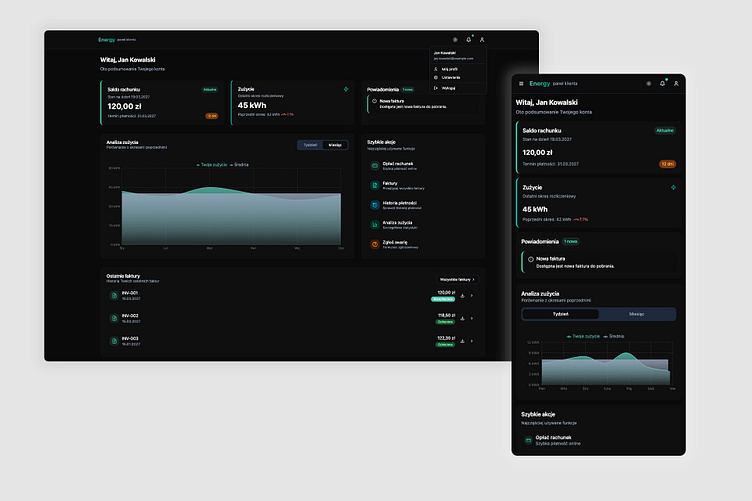752x501 pixels.
Task: Open the Nowa faktura notification on desktop
Action: [423, 105]
